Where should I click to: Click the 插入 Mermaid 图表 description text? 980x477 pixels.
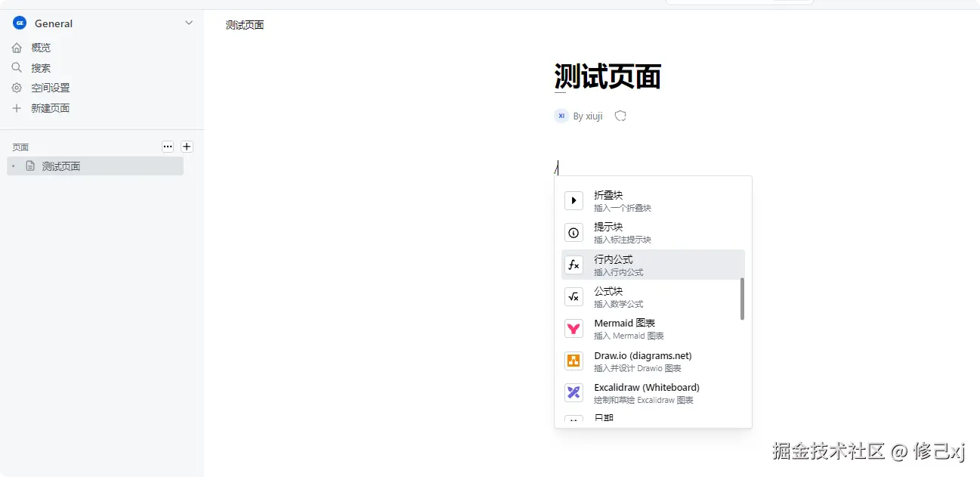[629, 336]
